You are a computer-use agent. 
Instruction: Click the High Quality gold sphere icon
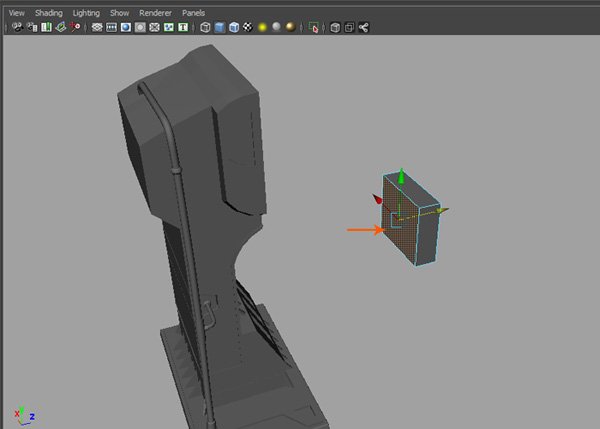[x=291, y=26]
